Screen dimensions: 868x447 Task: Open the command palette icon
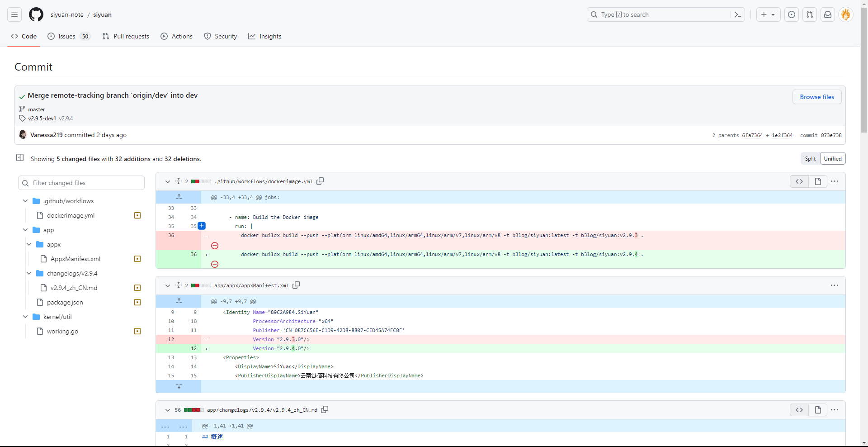pos(738,14)
